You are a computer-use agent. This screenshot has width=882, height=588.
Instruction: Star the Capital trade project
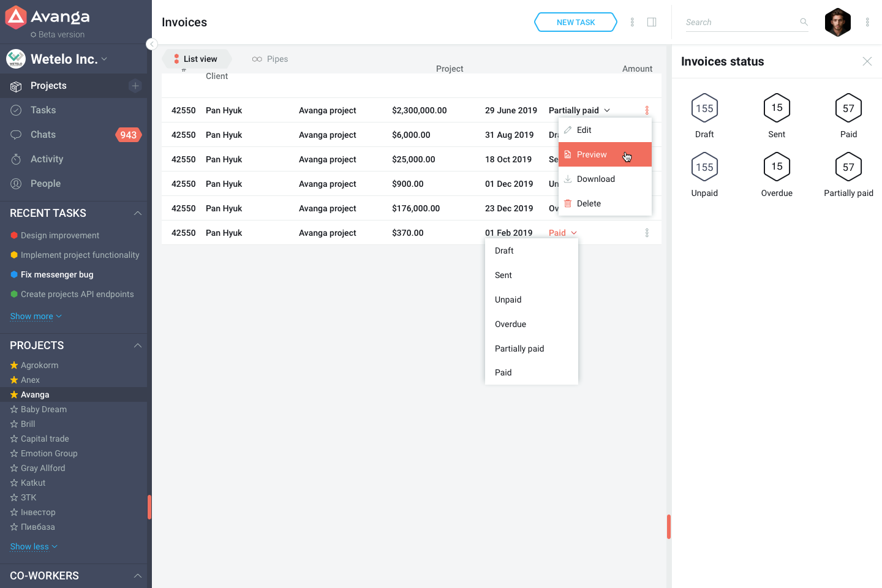(x=14, y=439)
